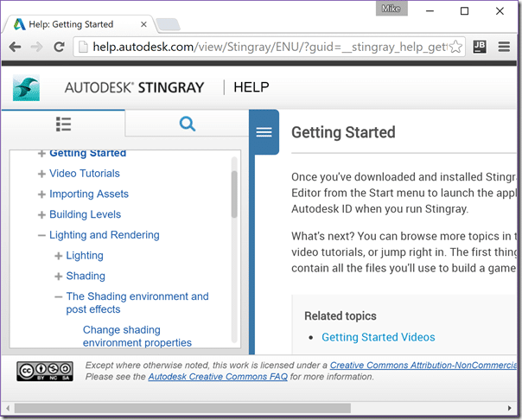The image size is (522, 420).
Task: Maximize the browser window
Action: pos(464,11)
